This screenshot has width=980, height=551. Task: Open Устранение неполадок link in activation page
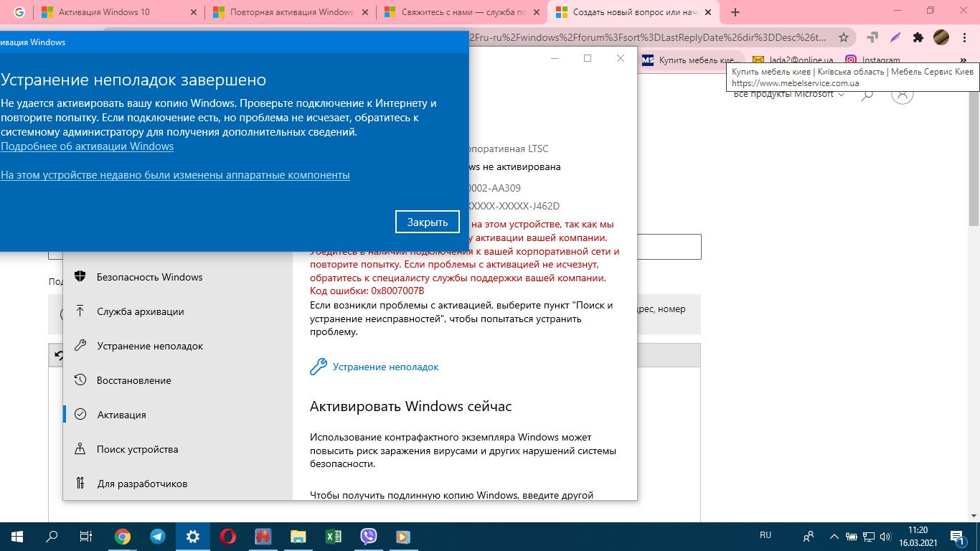point(385,367)
